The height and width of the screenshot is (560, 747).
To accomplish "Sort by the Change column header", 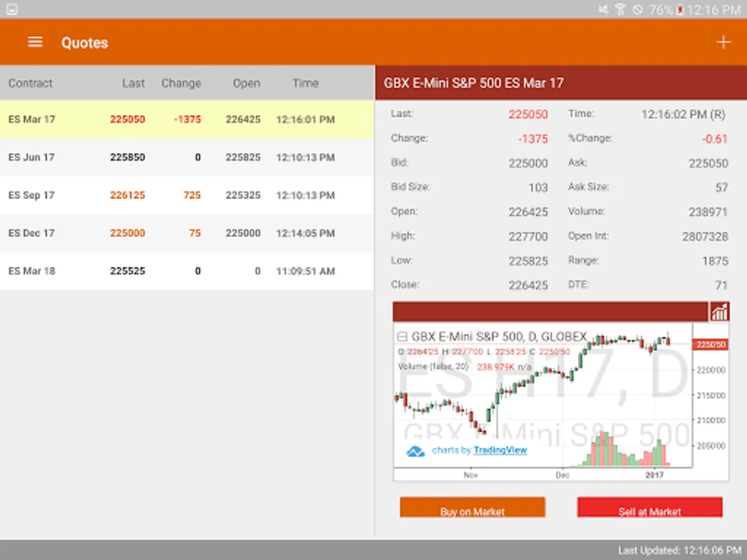I will 181,83.
